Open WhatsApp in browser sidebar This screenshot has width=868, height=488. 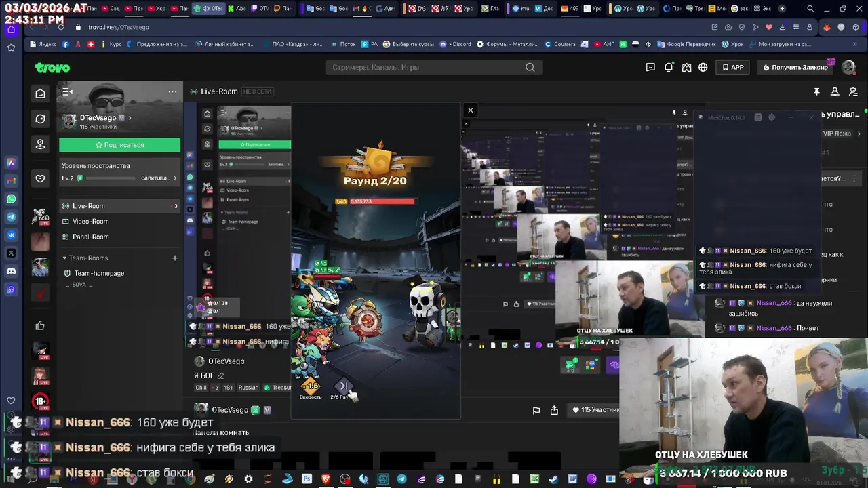[x=11, y=199]
